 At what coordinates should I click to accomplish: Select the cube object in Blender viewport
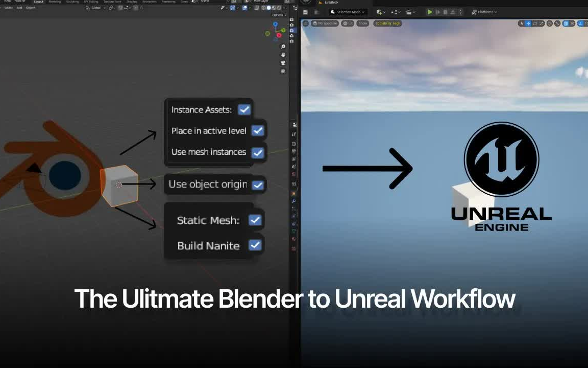[120, 186]
